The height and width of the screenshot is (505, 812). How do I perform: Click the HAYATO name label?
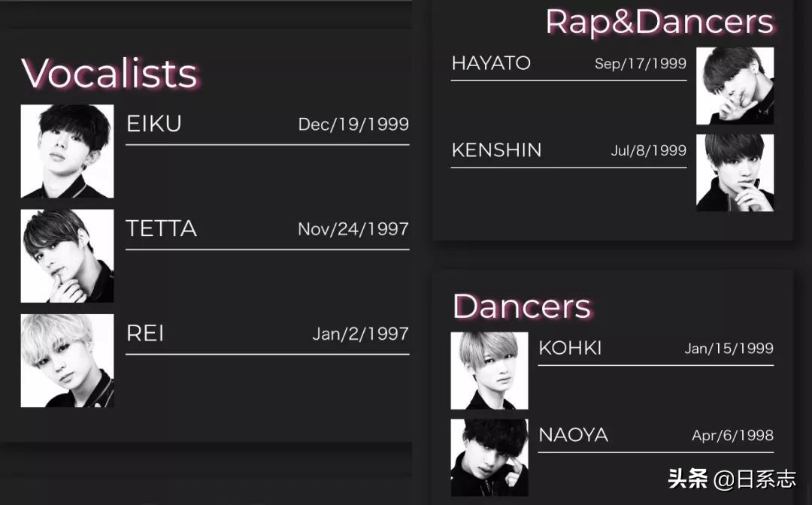point(491,63)
